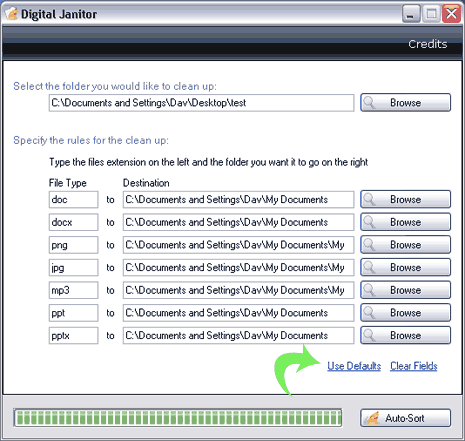The width and height of the screenshot is (465, 441).
Task: Click magnifier icon beside the cleanup folder path
Action: coord(369,102)
